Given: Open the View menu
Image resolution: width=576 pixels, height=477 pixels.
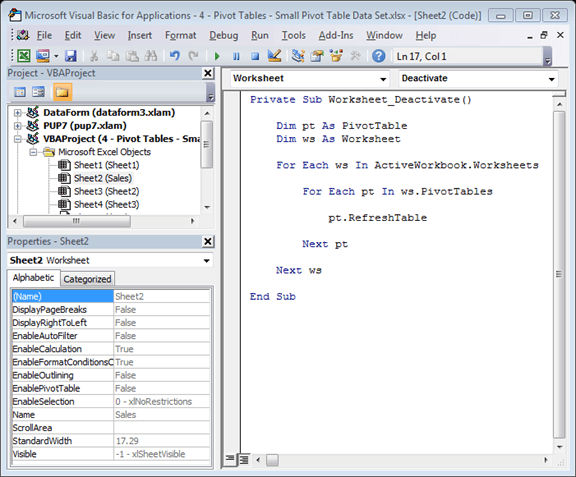Looking at the screenshot, I should tap(104, 35).
